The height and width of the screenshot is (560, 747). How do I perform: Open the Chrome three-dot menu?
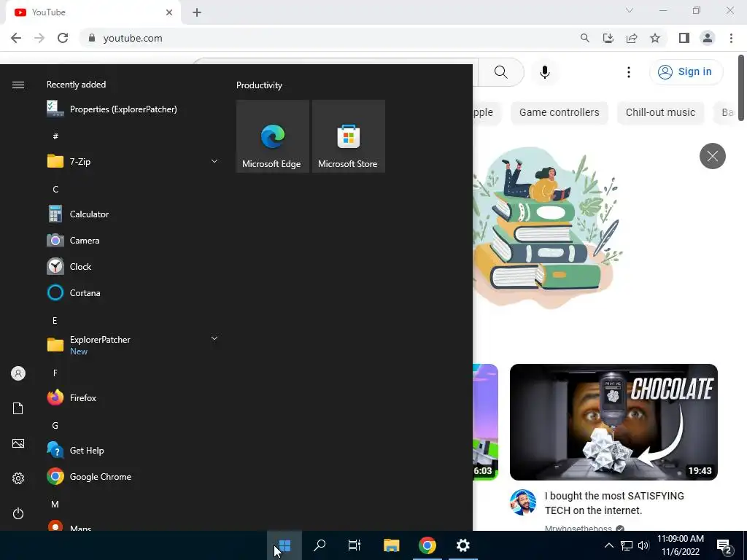click(731, 38)
